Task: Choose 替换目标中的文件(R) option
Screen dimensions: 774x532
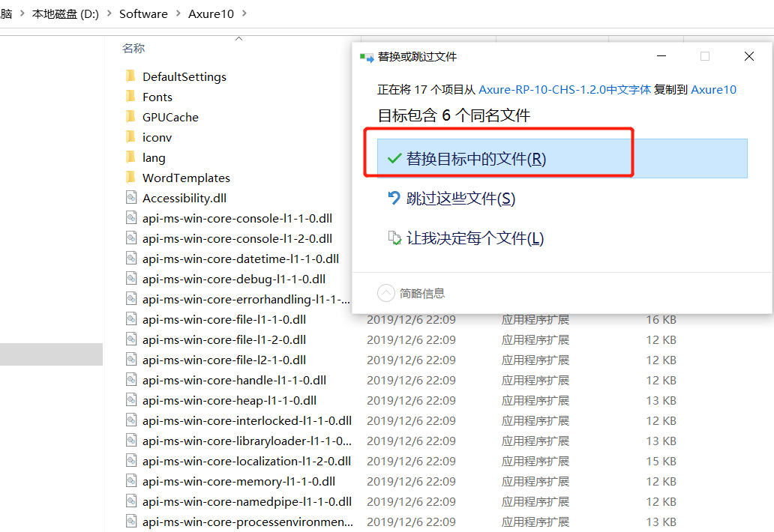Action: (475, 159)
